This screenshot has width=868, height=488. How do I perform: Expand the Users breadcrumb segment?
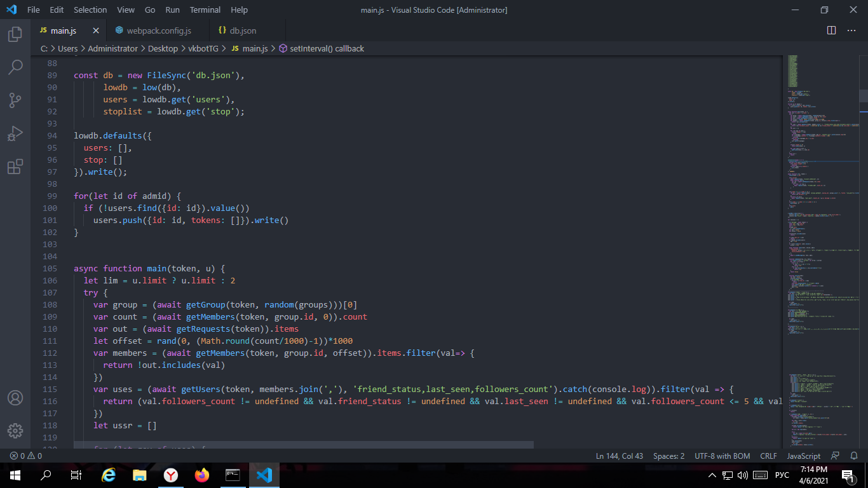[67, 48]
